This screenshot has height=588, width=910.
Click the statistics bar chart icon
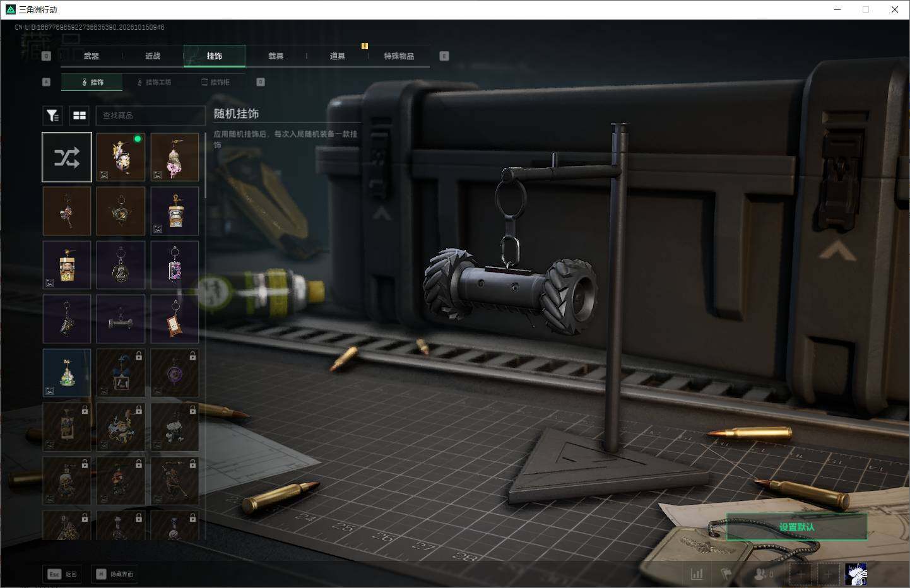(697, 574)
